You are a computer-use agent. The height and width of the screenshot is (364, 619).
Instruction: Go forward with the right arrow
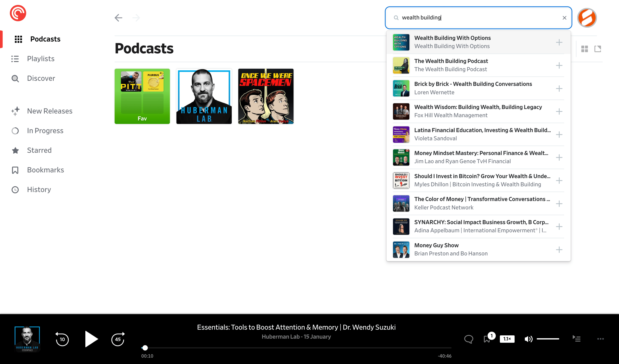(136, 18)
